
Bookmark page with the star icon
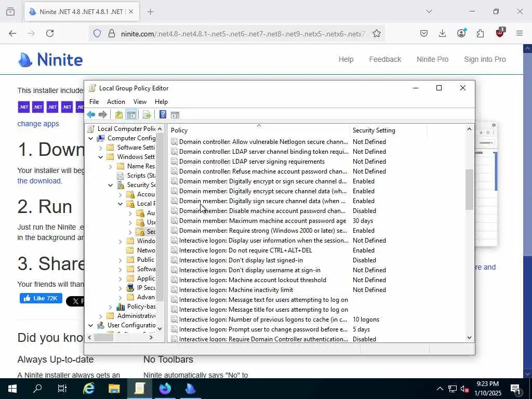[x=376, y=33]
